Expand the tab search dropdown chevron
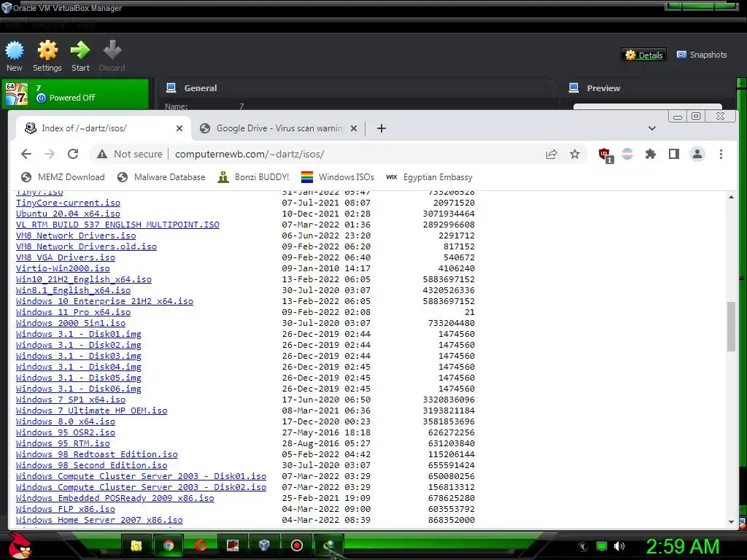This screenshot has height=560, width=747. pyautogui.click(x=651, y=128)
